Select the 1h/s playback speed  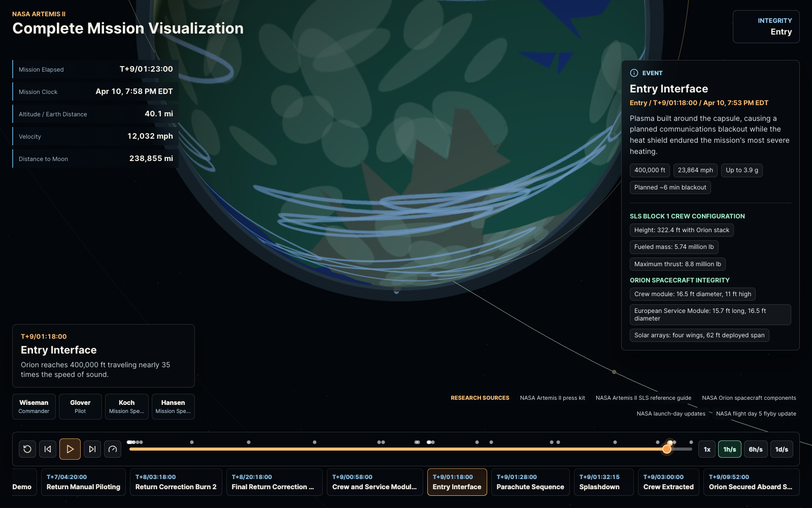click(x=730, y=449)
